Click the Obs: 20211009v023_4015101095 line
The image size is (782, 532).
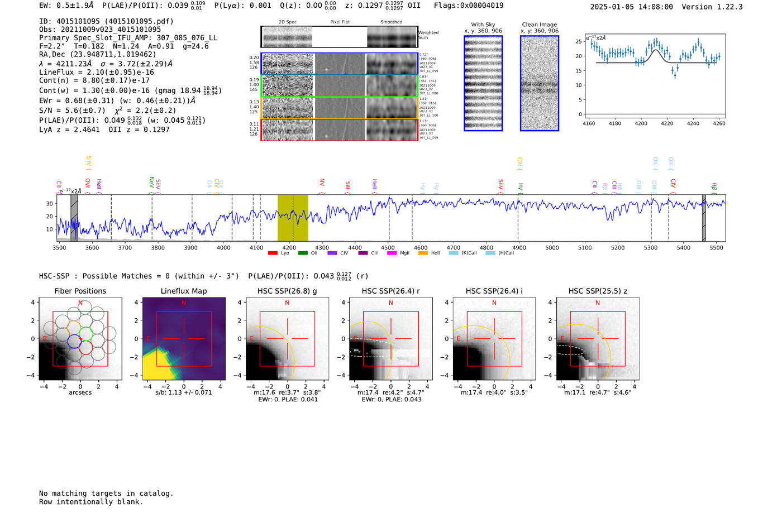pyautogui.click(x=100, y=30)
